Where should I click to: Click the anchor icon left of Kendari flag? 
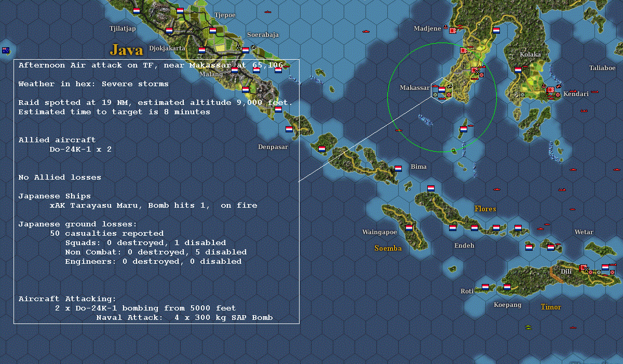click(x=544, y=86)
